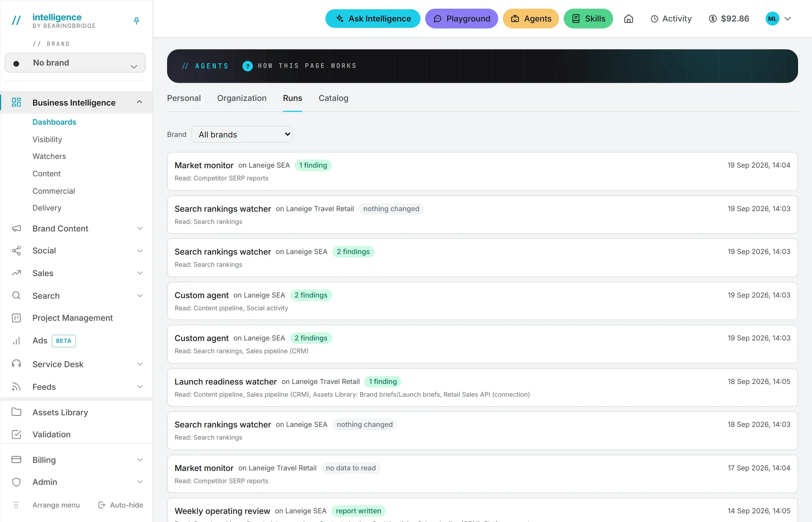Click the Brand Content megaphone icon

(16, 229)
